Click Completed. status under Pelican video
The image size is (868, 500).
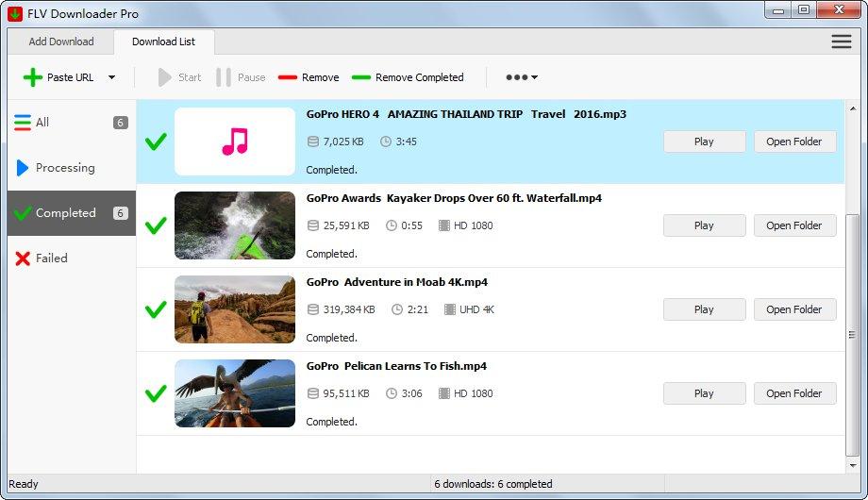coord(331,422)
